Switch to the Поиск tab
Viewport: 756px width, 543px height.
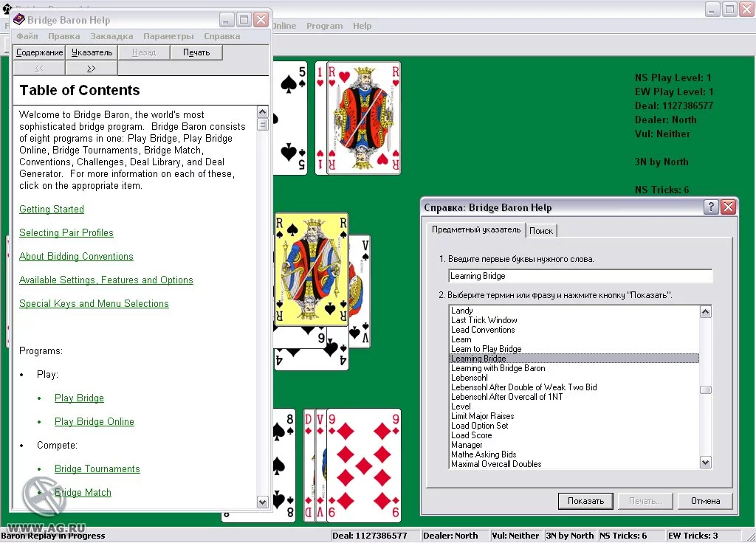click(x=541, y=231)
